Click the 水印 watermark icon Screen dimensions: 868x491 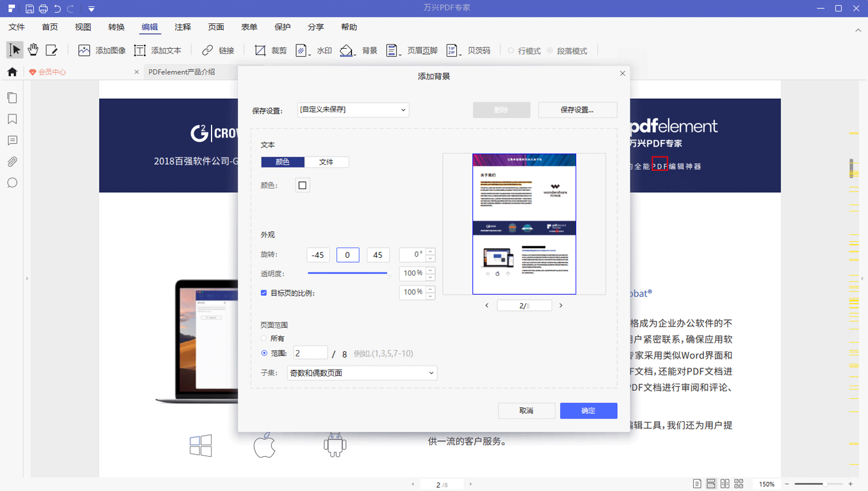pyautogui.click(x=302, y=51)
